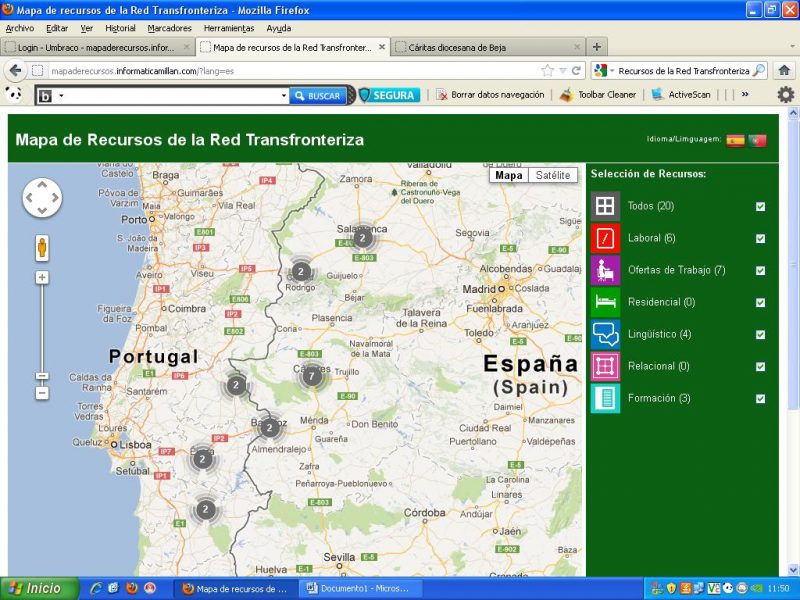Screen dimensions: 800x600
Task: Uncheck the Todos (20) checkbox
Action: pyautogui.click(x=761, y=206)
